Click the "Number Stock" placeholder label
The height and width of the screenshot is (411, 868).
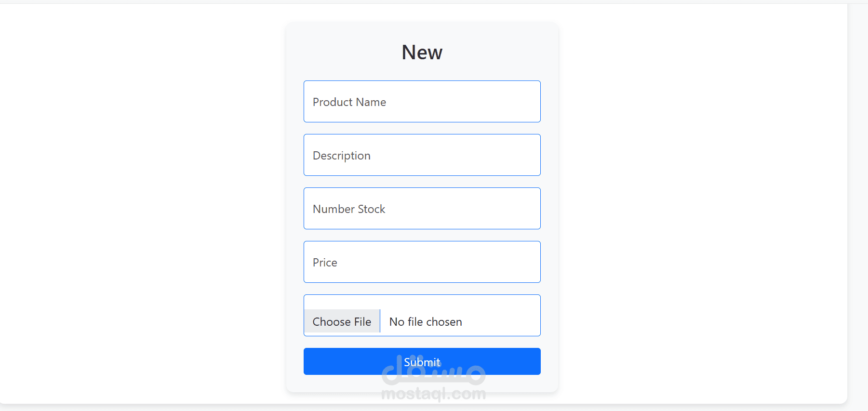(349, 209)
